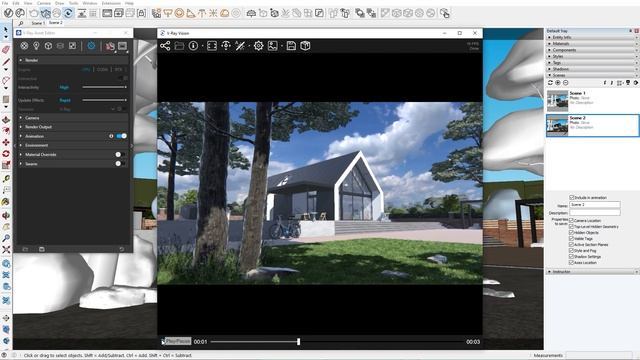Expand the Camera section
This screenshot has height=360, width=640.
tap(73, 118)
